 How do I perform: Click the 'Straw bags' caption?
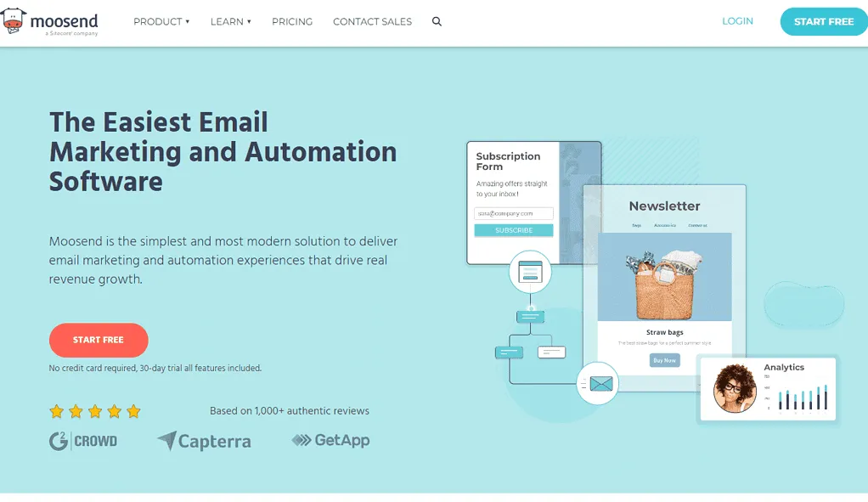(x=665, y=332)
